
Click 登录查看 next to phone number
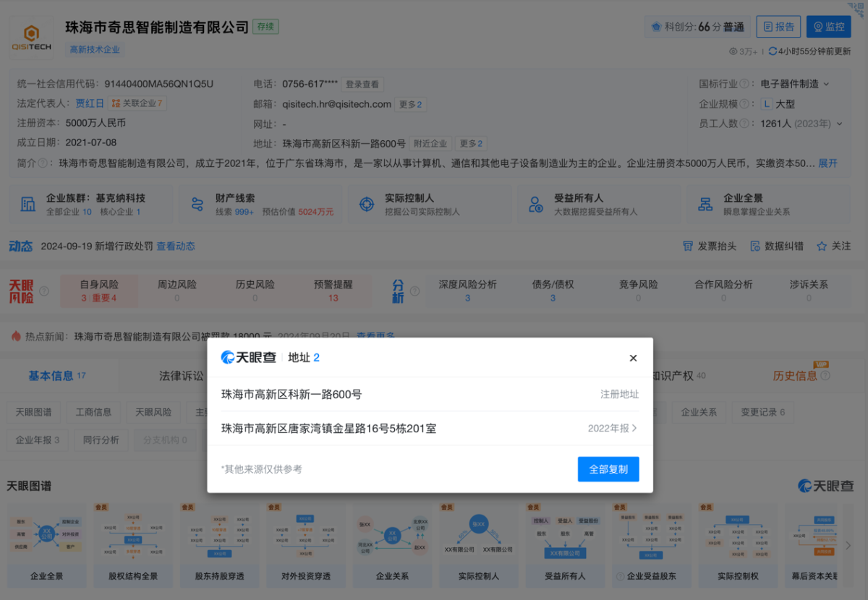(362, 84)
